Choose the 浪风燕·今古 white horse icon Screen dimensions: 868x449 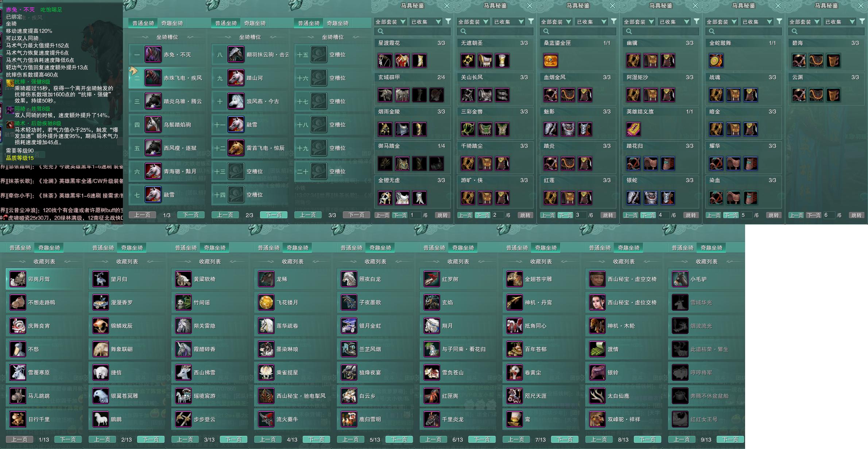tap(236, 101)
